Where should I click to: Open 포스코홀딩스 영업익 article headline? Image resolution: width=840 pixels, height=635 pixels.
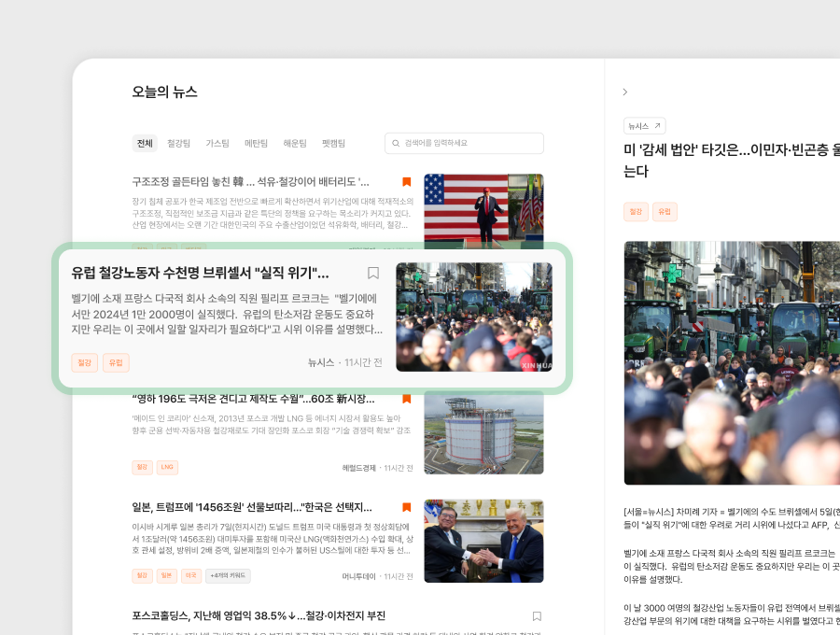[259, 615]
